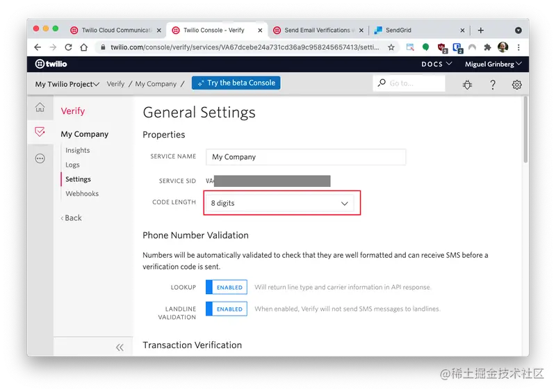
Task: Go to browser home page icon
Action: pos(83,47)
